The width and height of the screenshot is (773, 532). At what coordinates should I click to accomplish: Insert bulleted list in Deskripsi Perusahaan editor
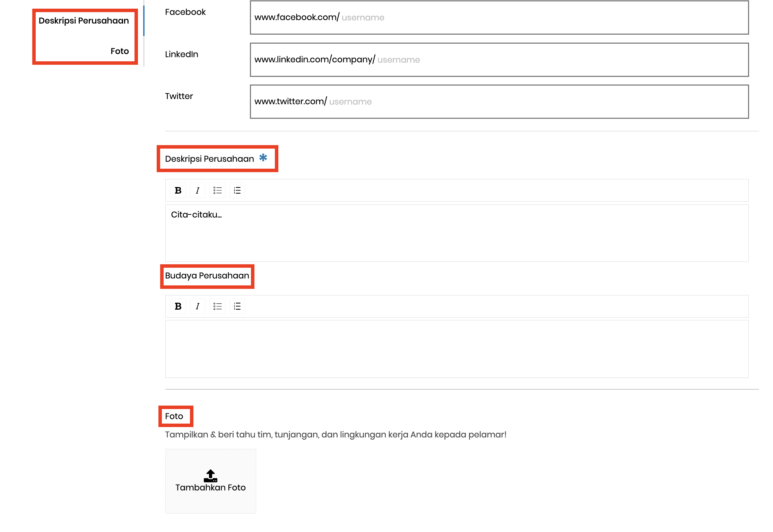(217, 190)
